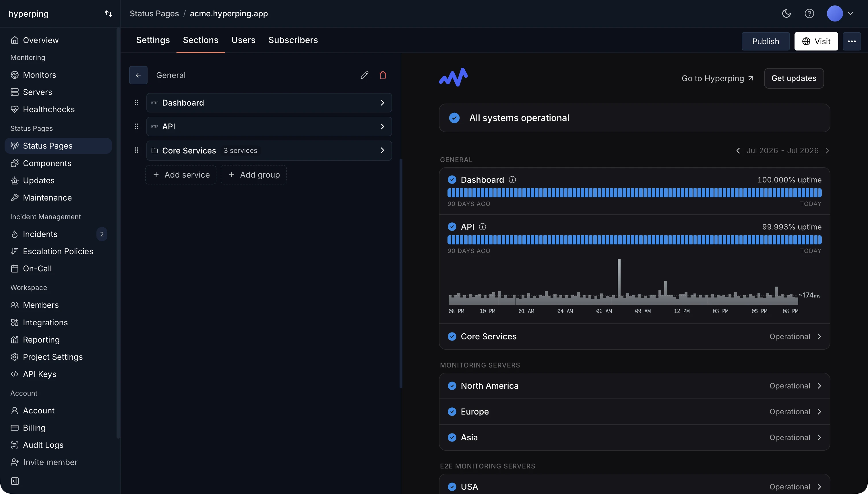Expand the API service row

pos(269,126)
